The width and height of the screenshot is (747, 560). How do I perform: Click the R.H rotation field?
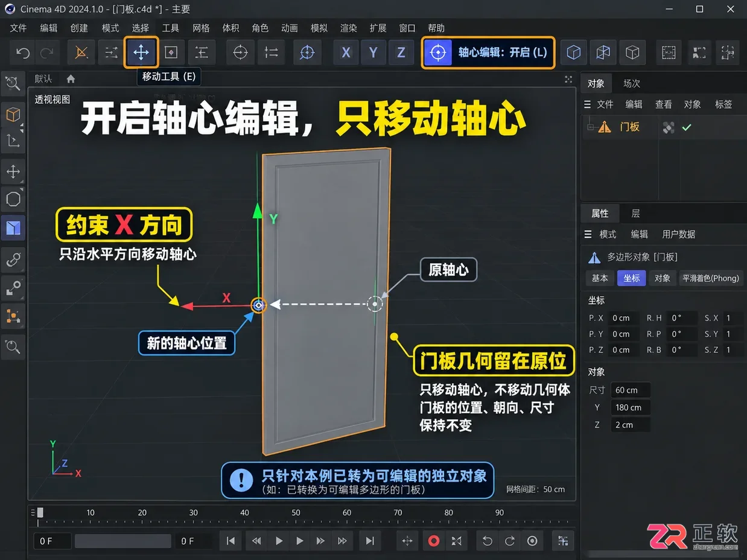tap(684, 318)
